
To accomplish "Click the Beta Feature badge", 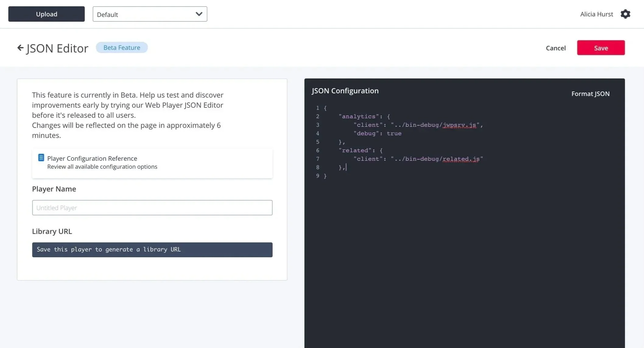I will 122,47.
